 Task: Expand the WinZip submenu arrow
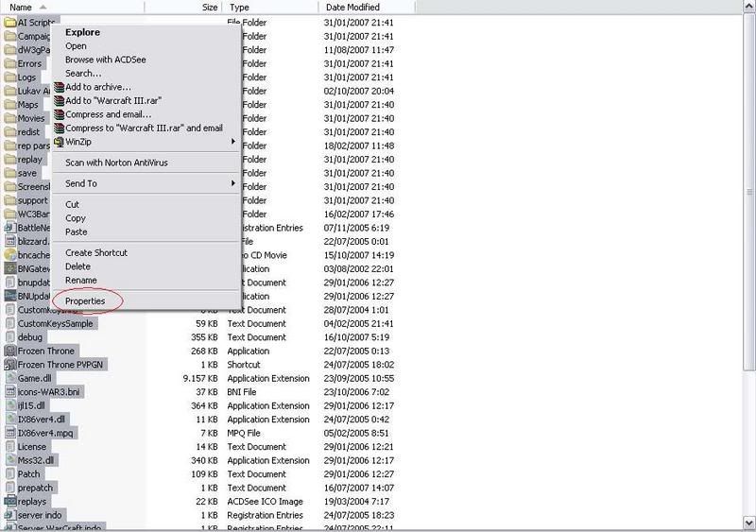[232, 142]
